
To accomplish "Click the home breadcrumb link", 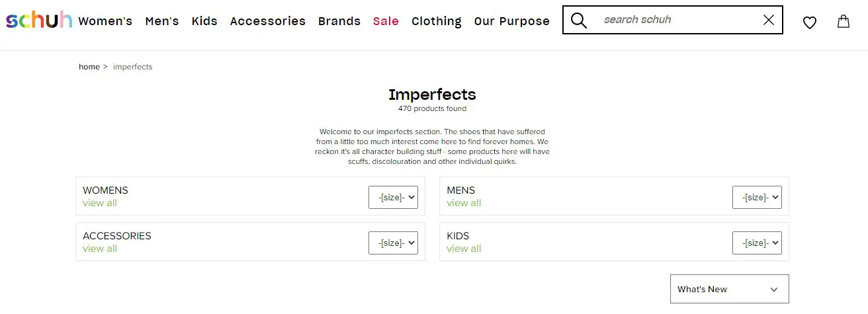I will pyautogui.click(x=89, y=67).
